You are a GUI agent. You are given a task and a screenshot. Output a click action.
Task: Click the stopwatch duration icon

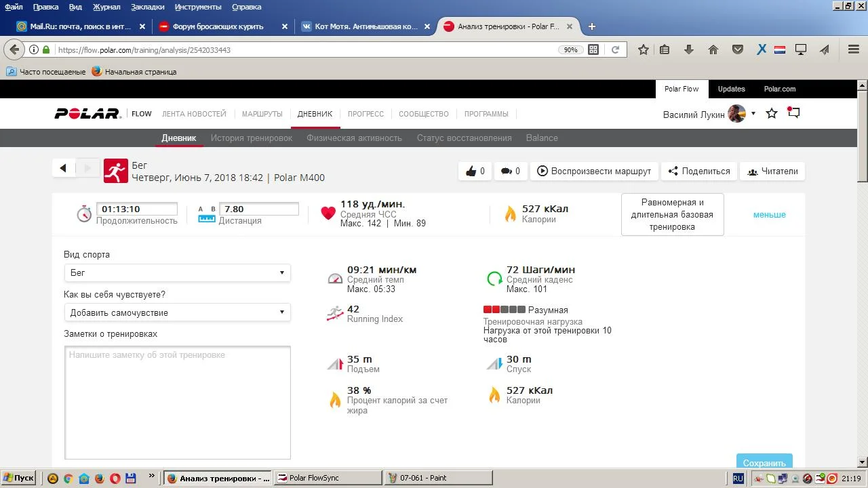[x=84, y=213]
